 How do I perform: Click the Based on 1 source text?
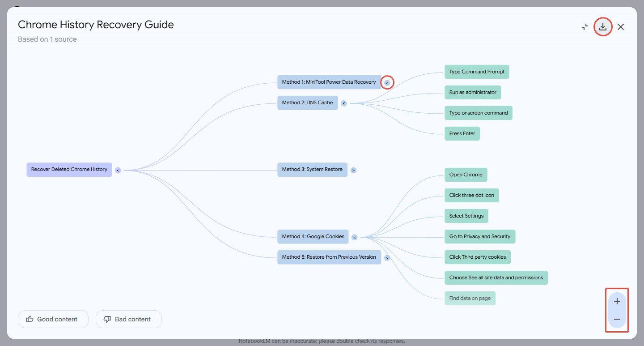(47, 39)
